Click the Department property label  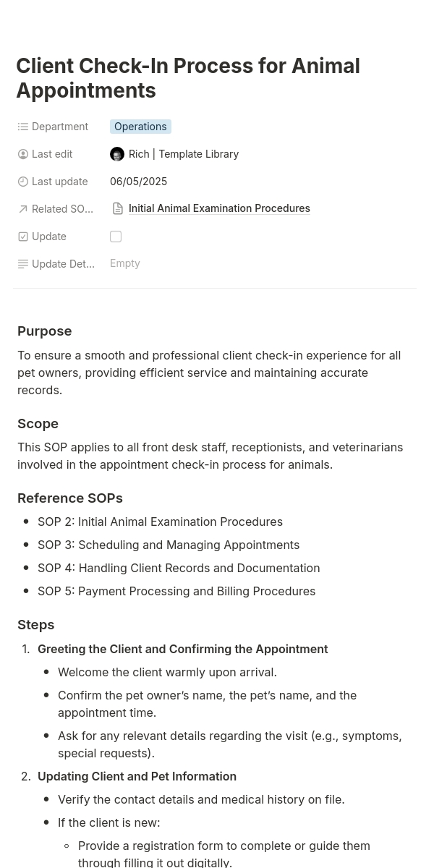[x=60, y=127]
